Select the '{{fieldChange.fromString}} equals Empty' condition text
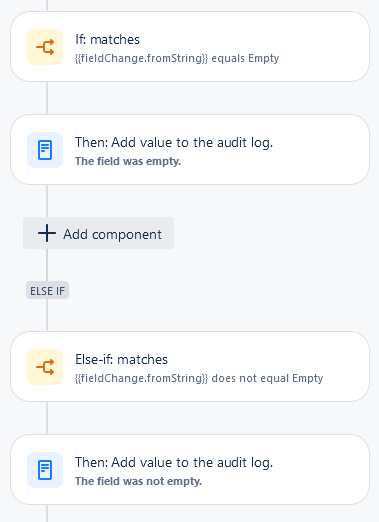379x522 pixels. tap(177, 58)
